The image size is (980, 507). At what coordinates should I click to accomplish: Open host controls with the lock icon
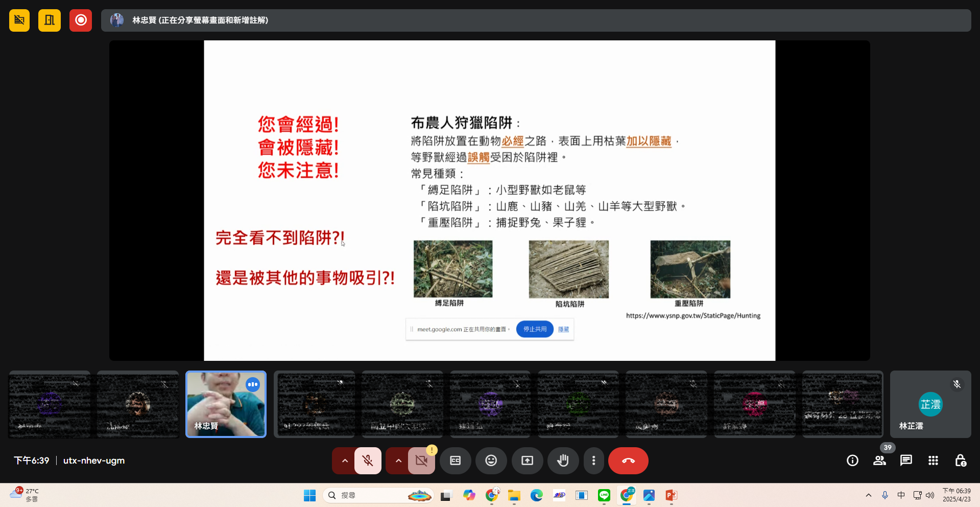pos(960,460)
